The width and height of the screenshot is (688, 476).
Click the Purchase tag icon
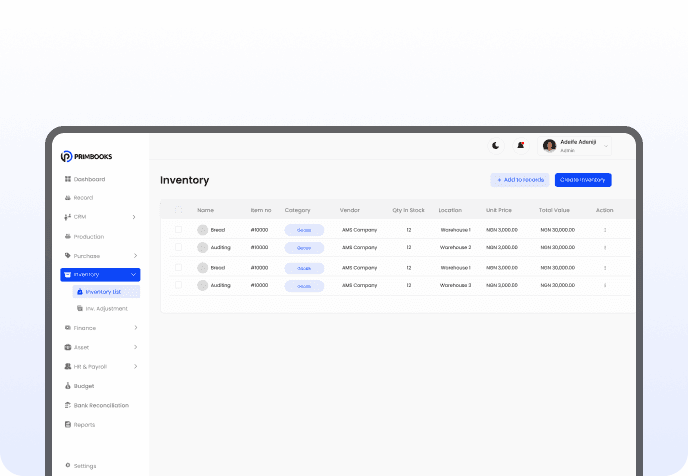pos(68,255)
